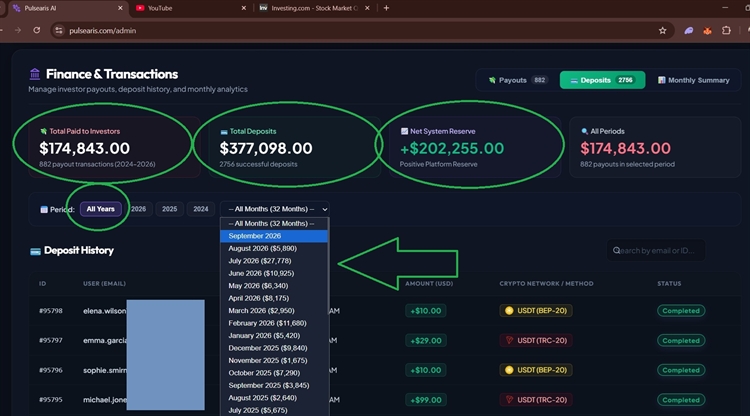
Task: Switch to the Payouts tab
Action: (x=517, y=80)
